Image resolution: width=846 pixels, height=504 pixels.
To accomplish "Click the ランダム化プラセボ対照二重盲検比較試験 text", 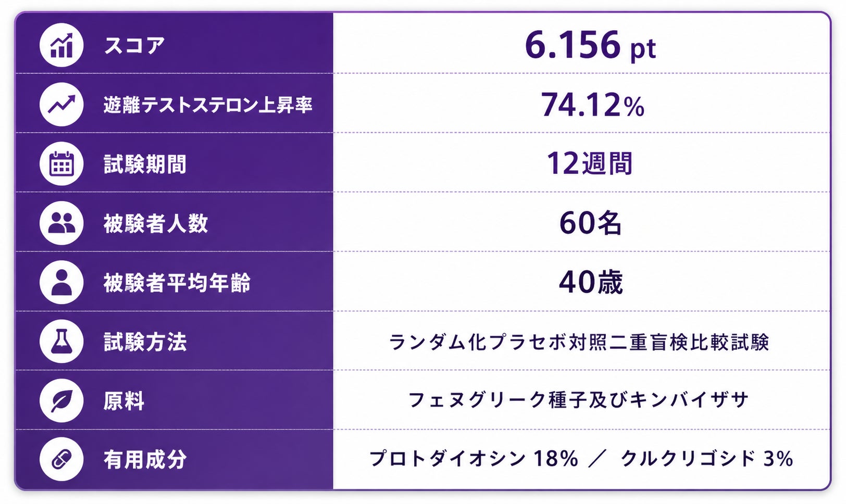I will pos(579,343).
